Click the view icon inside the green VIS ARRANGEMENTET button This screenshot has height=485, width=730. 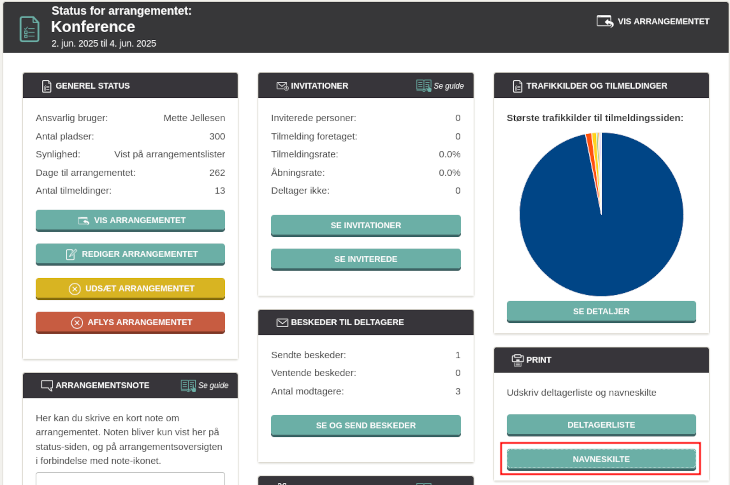[x=84, y=221]
